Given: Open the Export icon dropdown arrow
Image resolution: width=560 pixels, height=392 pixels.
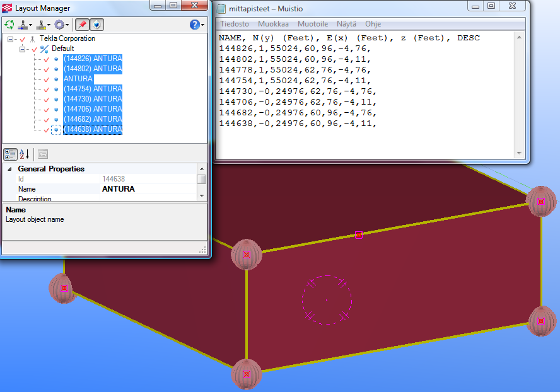Looking at the screenshot, I should click(49, 25).
